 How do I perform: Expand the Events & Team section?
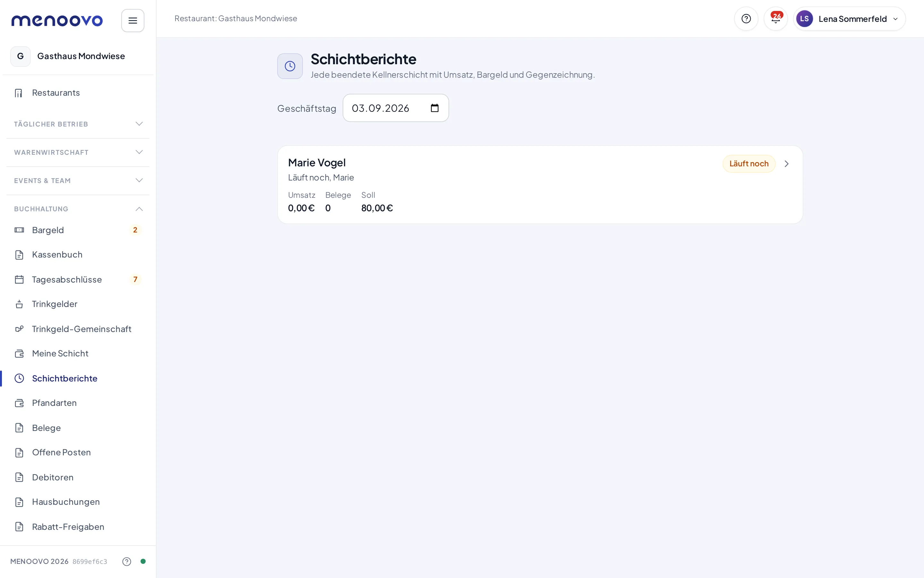tap(78, 180)
